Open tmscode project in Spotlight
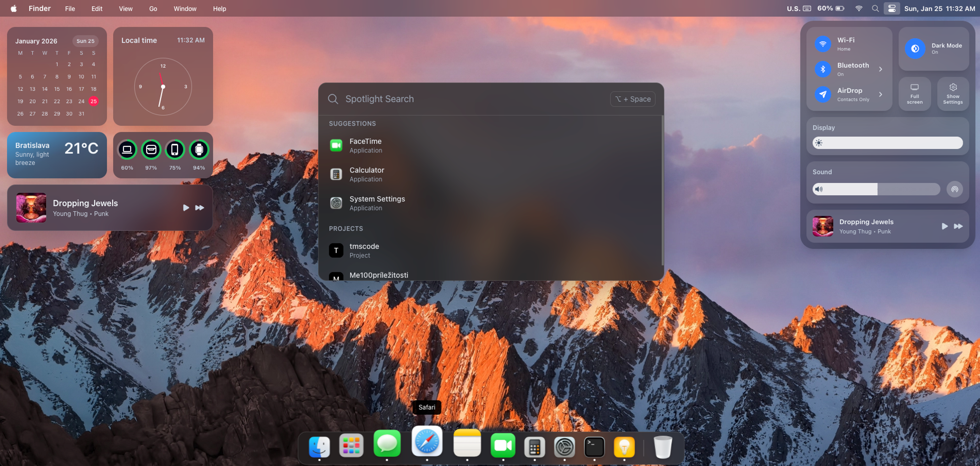The height and width of the screenshot is (466, 980). pyautogui.click(x=490, y=251)
